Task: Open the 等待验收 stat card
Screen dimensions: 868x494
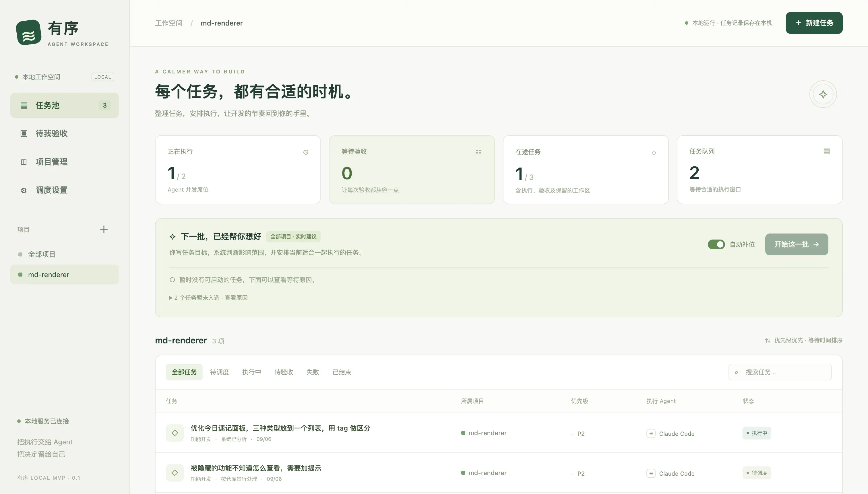Action: pyautogui.click(x=411, y=170)
